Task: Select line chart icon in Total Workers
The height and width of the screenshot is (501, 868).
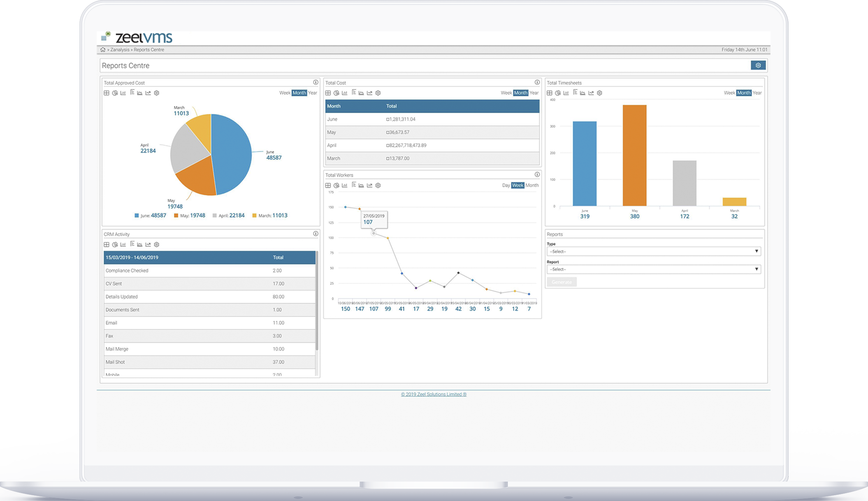Action: point(369,186)
